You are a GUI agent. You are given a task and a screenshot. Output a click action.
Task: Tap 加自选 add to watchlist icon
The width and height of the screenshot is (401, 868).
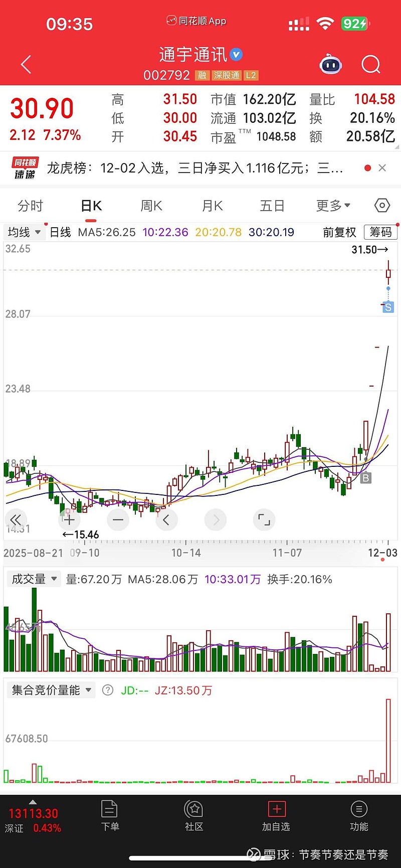276,816
